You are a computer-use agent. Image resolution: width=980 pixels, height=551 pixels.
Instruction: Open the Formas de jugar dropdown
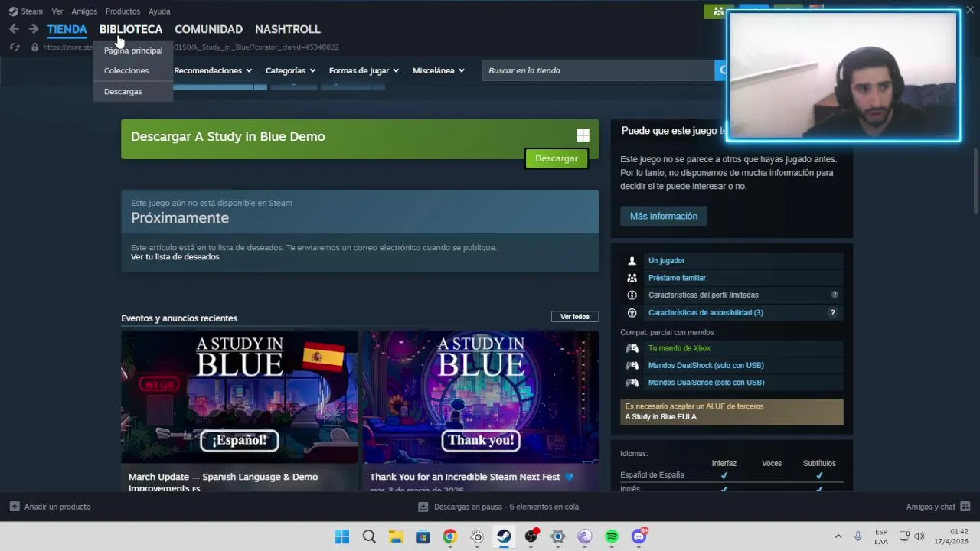tap(364, 70)
